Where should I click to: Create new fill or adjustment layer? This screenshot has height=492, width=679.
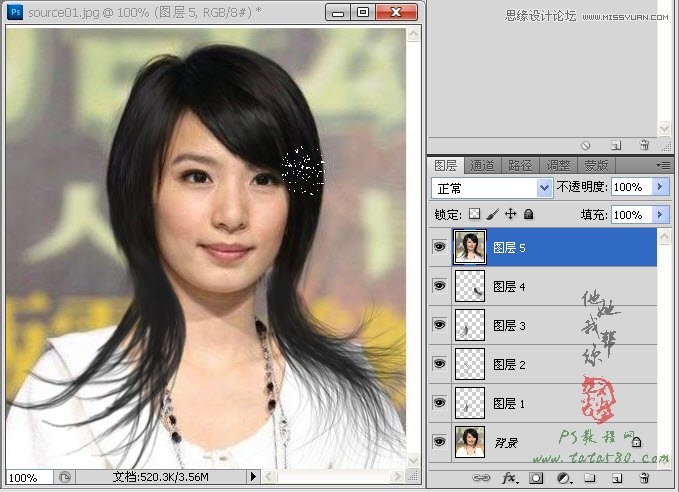point(564,478)
